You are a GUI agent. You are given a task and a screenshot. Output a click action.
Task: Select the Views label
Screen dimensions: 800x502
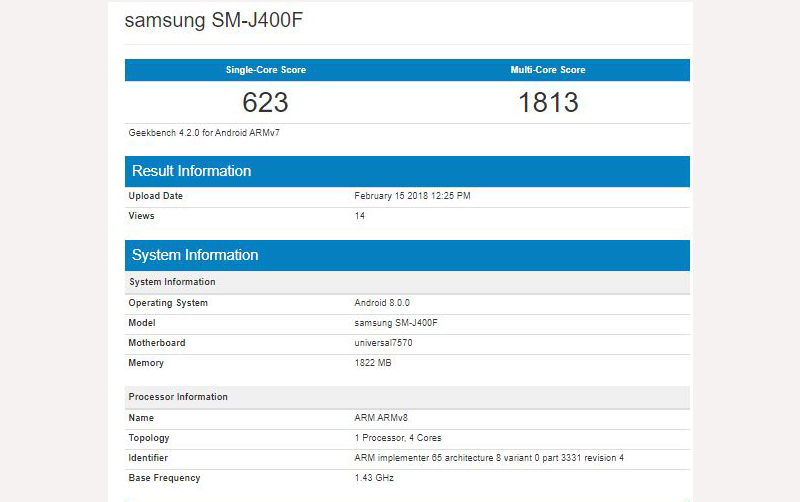tap(141, 216)
